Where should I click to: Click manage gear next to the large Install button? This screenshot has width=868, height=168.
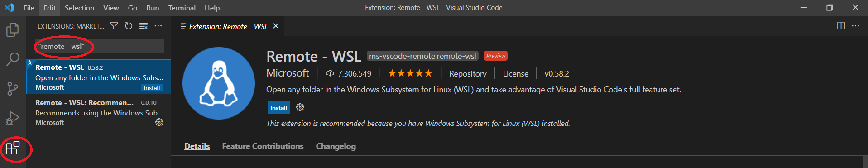coord(300,107)
